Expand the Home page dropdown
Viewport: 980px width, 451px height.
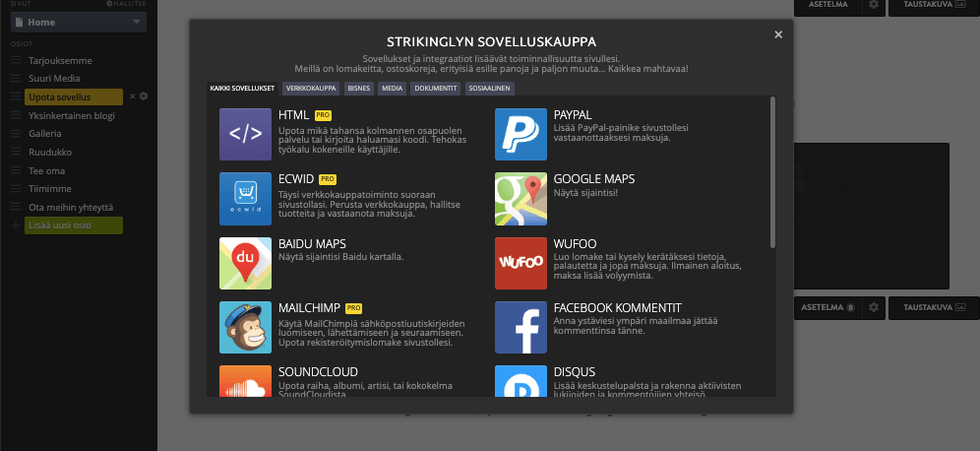(79, 23)
